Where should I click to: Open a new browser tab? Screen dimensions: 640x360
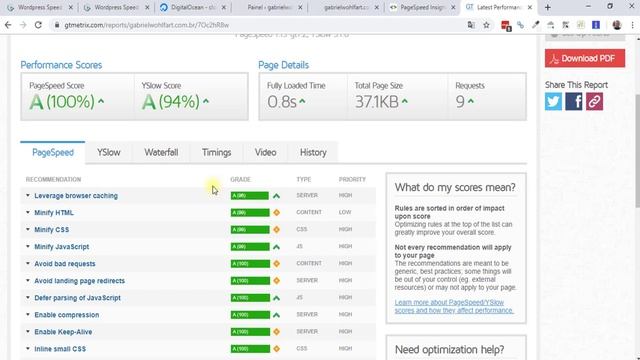pos(548,7)
